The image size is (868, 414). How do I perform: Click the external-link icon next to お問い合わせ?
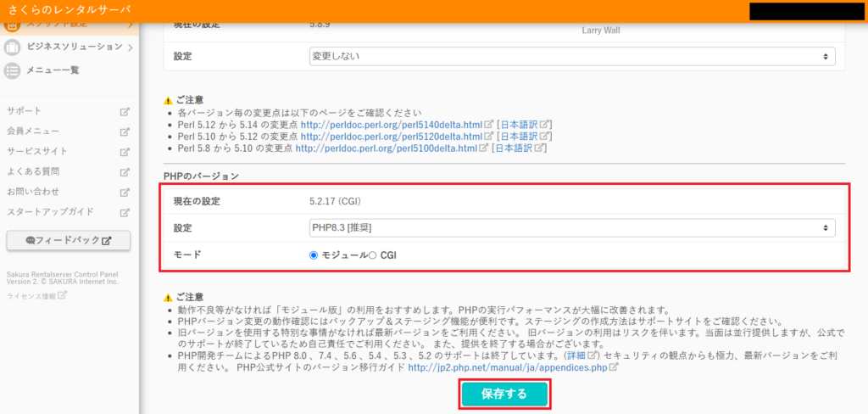click(125, 193)
